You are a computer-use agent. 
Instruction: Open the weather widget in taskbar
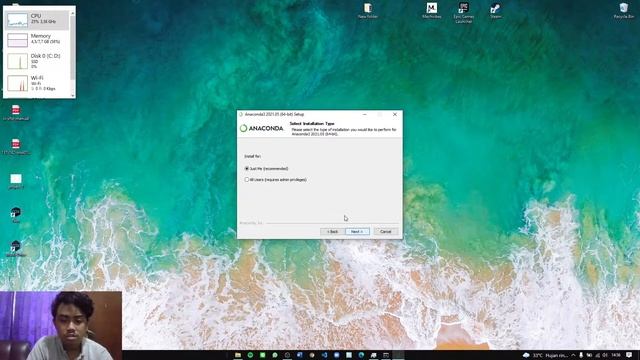[546, 356]
